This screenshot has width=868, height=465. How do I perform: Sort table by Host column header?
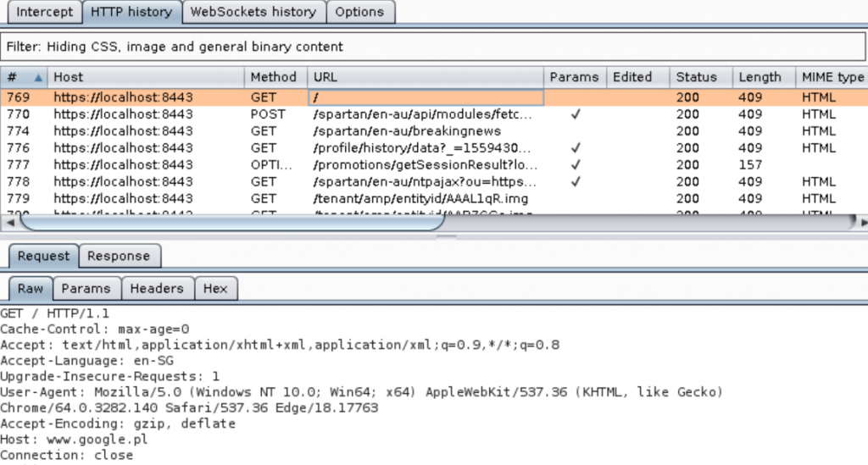point(144,77)
